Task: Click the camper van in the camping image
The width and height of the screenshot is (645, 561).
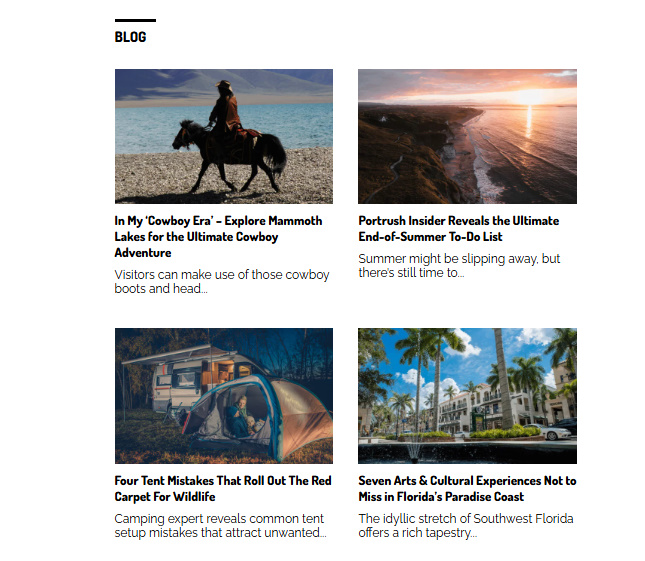Action: [185, 379]
